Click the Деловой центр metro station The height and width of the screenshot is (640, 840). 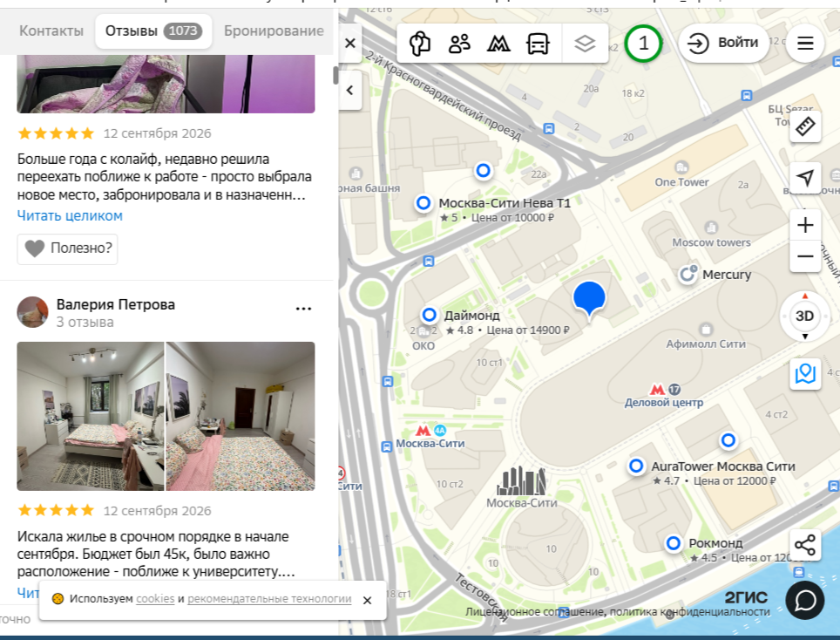click(x=664, y=396)
